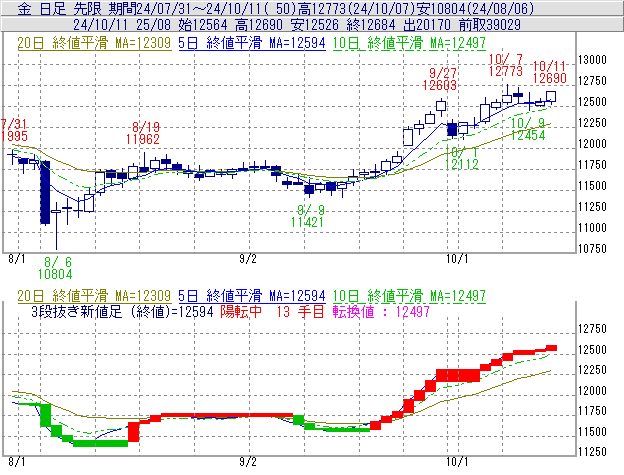Click the lower chart's 10日 終値平滑 MA=12497 legend
Viewport: 624px width, 475px height.
coord(409,296)
